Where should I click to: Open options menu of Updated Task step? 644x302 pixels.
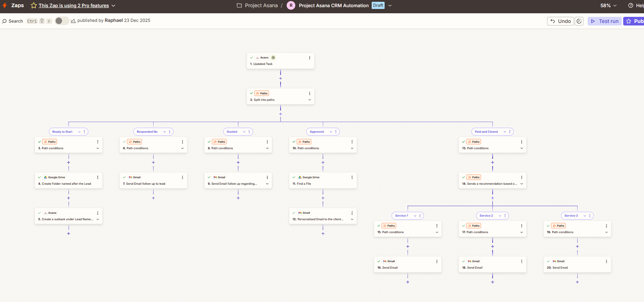pyautogui.click(x=310, y=58)
